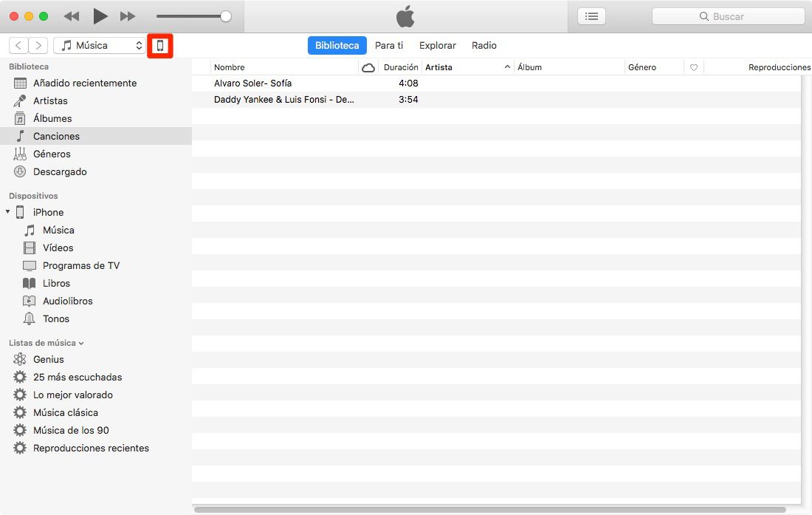
Task: Open the Radio tab
Action: coord(484,46)
